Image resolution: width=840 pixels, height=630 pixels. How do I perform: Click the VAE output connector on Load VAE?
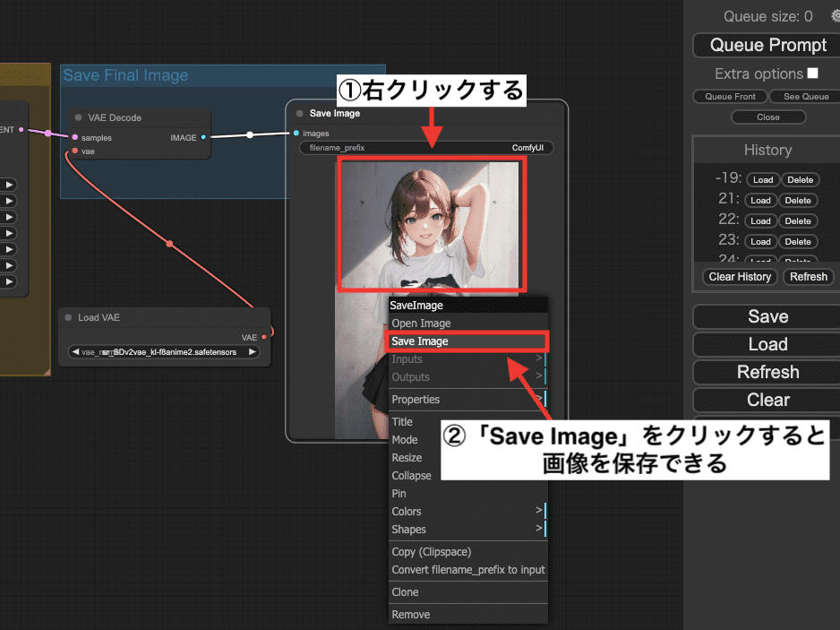tap(264, 337)
